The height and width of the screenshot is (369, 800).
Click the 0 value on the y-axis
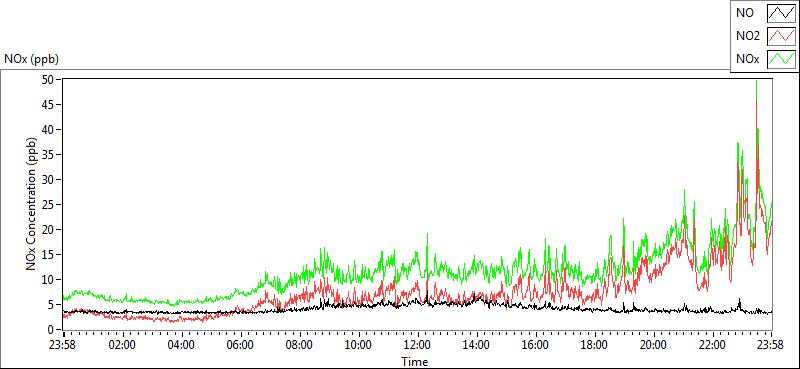52,330
